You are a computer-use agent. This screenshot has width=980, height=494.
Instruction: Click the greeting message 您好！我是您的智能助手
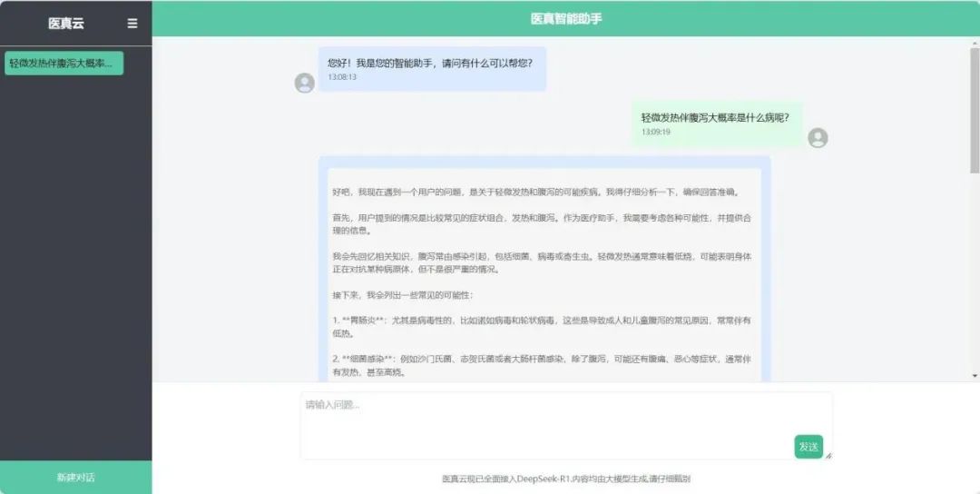pos(432,69)
